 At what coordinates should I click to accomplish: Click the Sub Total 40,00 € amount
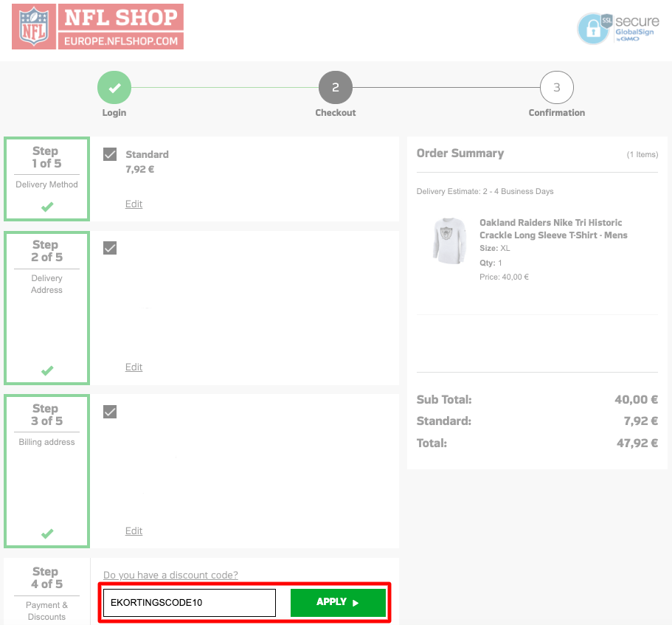(637, 399)
